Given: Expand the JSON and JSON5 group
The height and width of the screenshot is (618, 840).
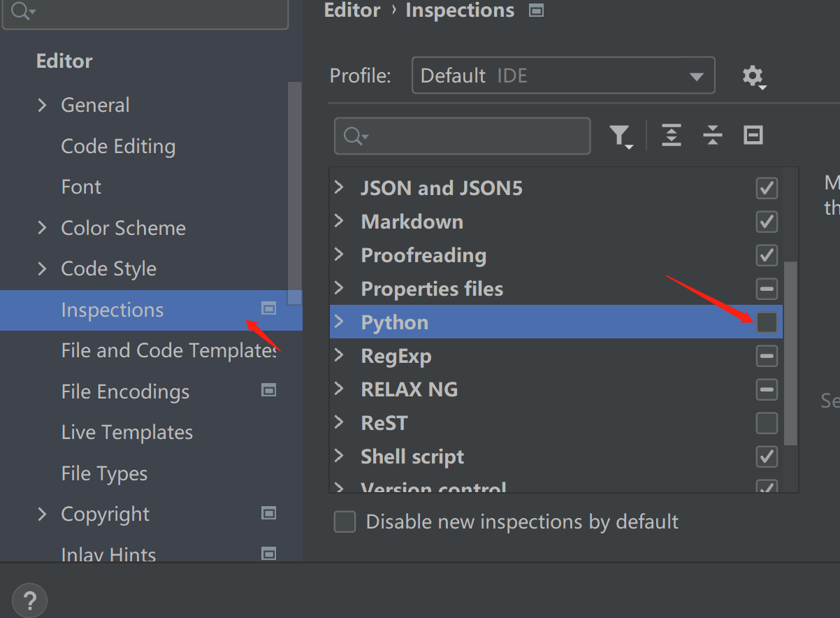Looking at the screenshot, I should [x=340, y=187].
